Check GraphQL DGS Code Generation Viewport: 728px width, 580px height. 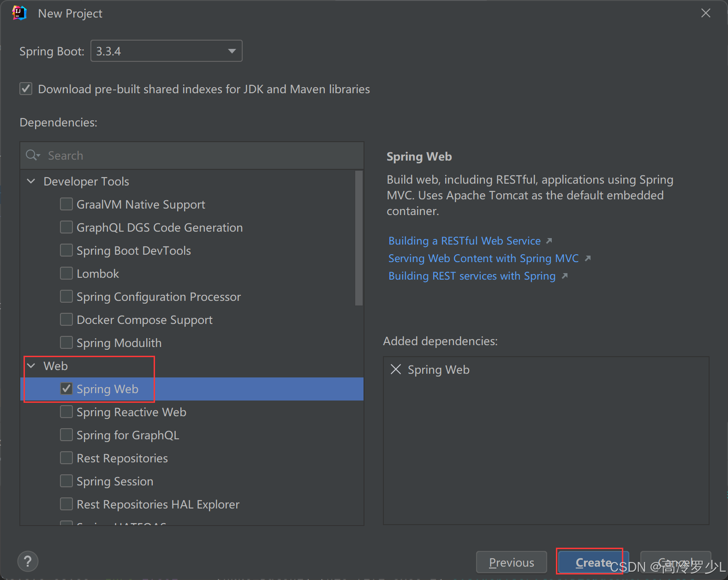[66, 227]
